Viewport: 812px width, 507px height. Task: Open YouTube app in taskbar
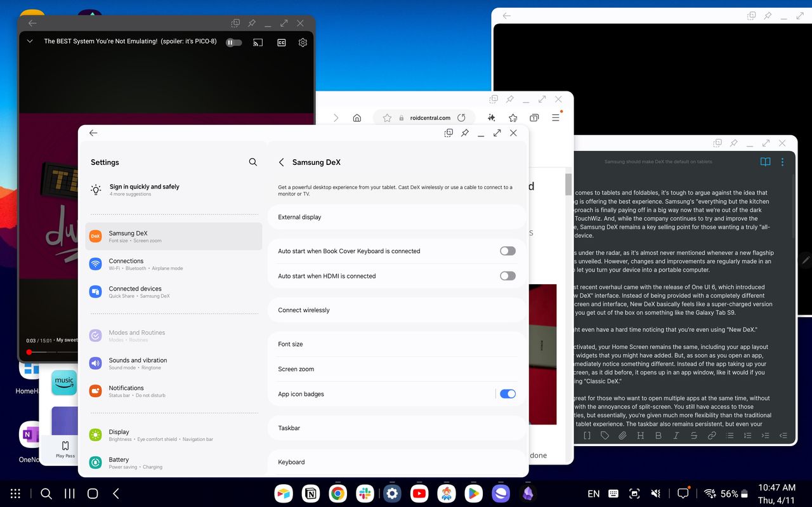pos(419,494)
